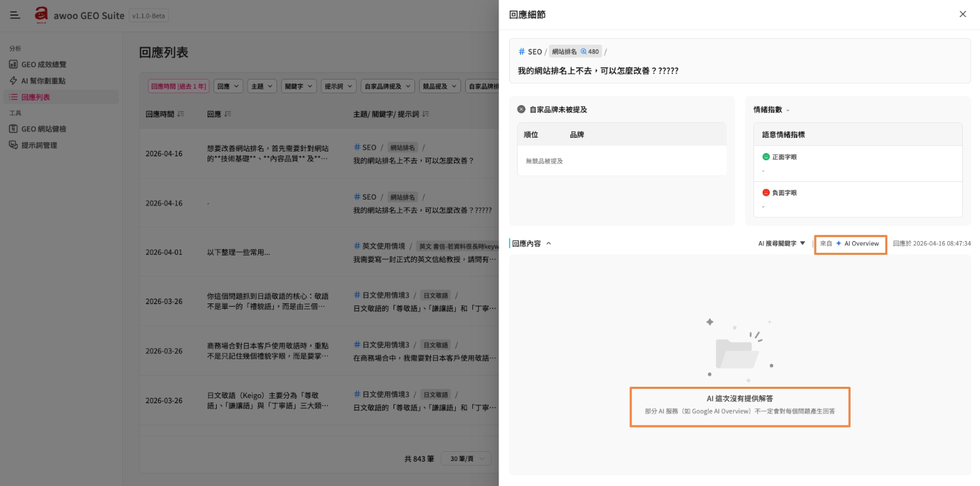Open the AI 搜尋關鍵字 dropdown
This screenshot has height=486, width=980.
pos(782,243)
